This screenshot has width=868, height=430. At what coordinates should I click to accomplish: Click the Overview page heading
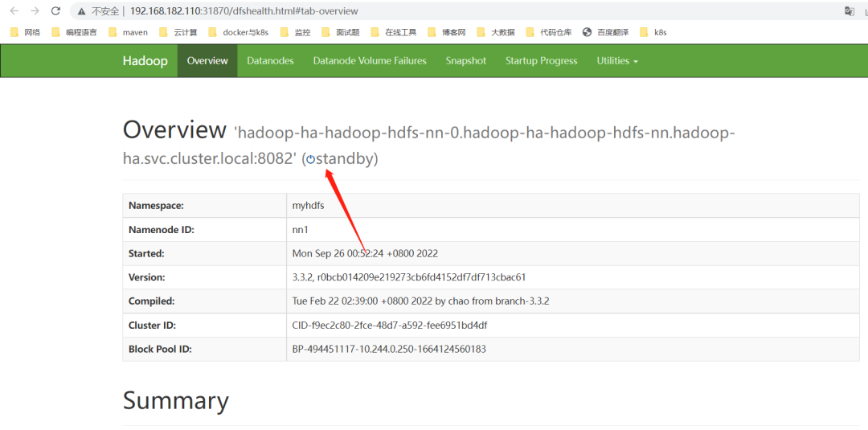click(x=175, y=130)
